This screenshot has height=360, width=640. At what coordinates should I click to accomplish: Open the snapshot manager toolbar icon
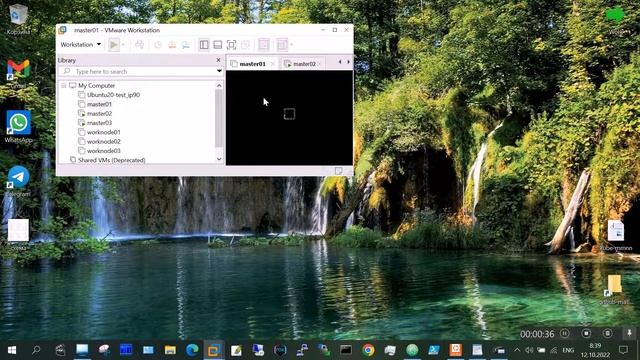pos(186,44)
